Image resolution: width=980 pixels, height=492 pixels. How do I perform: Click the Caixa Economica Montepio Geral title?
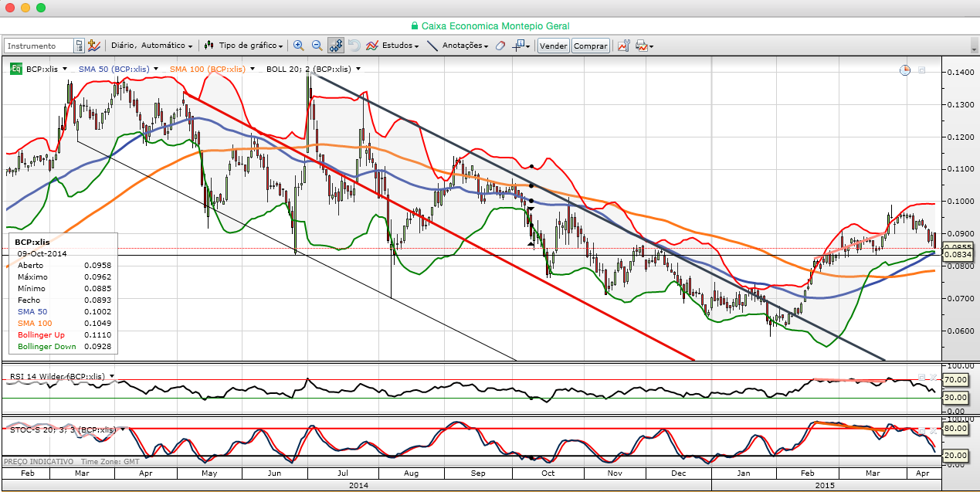pos(495,25)
